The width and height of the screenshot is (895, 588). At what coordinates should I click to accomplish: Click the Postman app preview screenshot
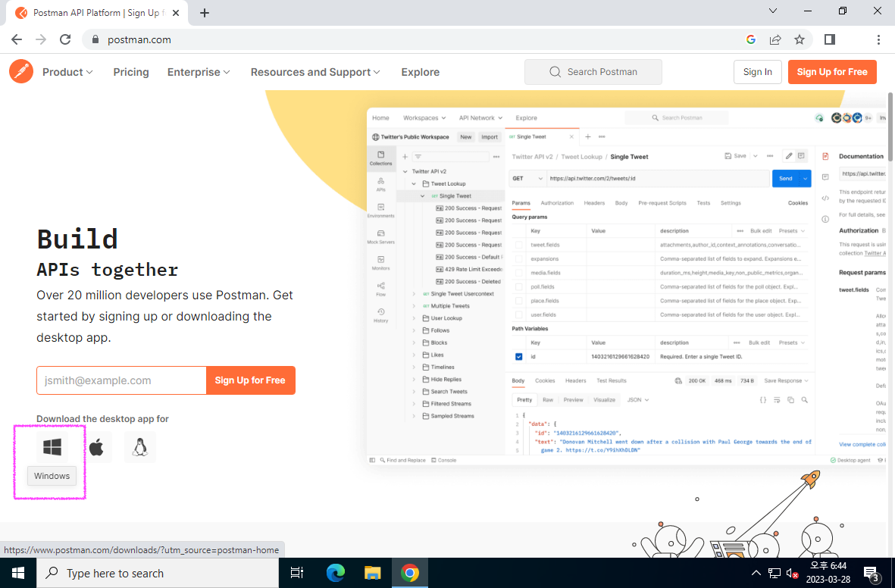(x=626, y=286)
